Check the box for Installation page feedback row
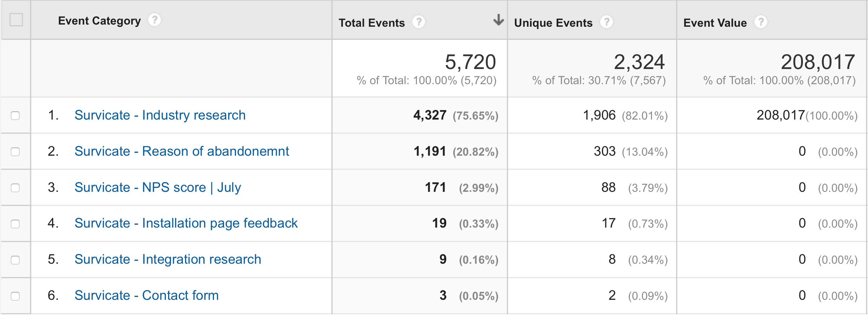This screenshot has width=868, height=315. tap(15, 224)
